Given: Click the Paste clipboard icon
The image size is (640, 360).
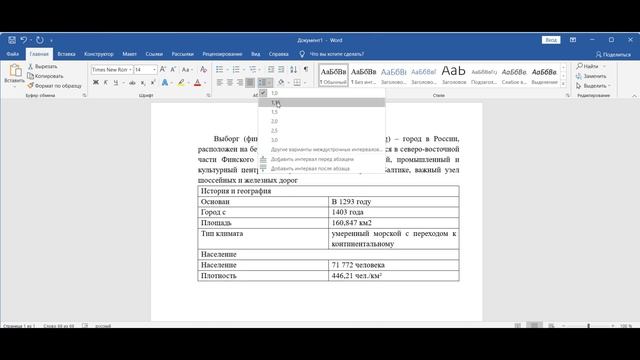Looking at the screenshot, I should point(15,71).
